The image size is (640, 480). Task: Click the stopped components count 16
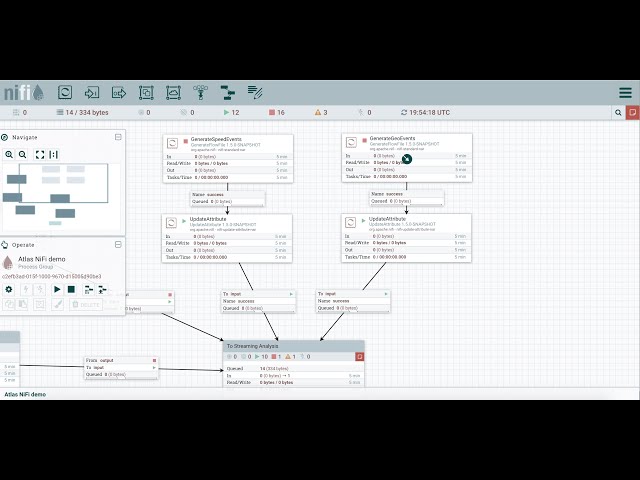click(277, 113)
